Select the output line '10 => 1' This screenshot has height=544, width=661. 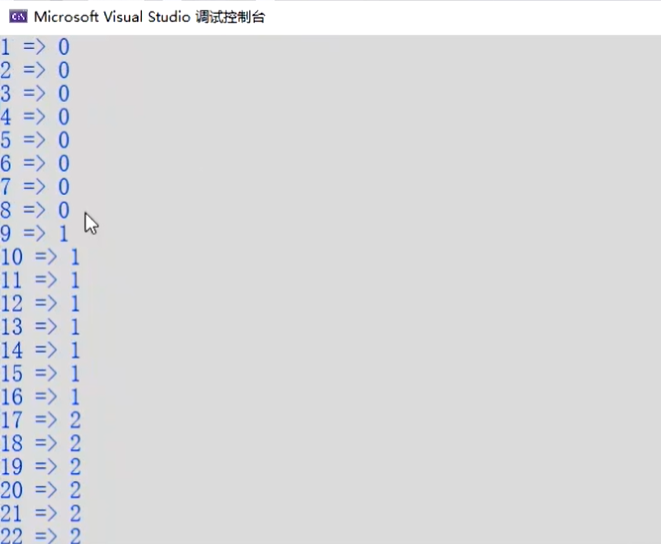[x=40, y=257]
